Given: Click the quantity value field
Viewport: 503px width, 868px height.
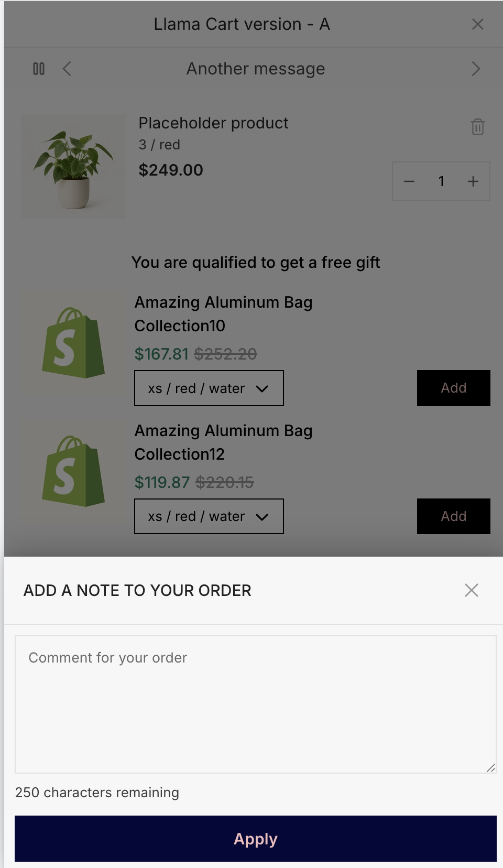Looking at the screenshot, I should click(441, 181).
